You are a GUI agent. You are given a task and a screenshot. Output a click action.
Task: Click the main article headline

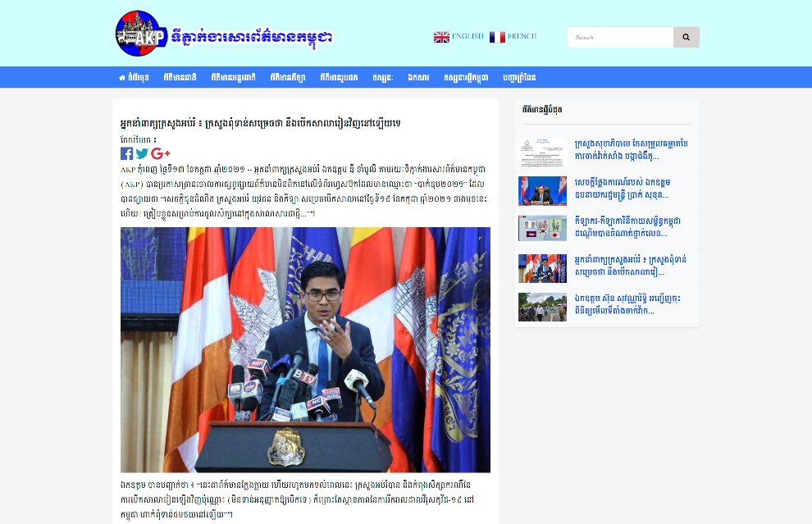click(261, 123)
